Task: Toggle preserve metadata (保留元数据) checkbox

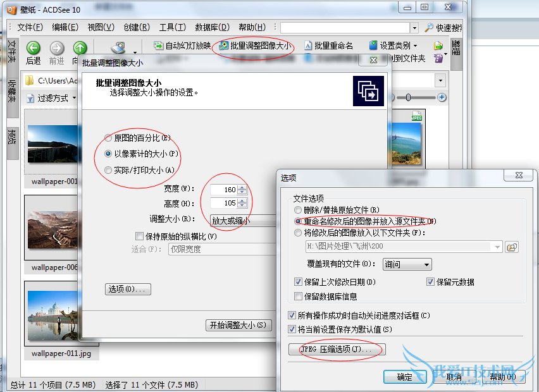Action: (x=430, y=282)
